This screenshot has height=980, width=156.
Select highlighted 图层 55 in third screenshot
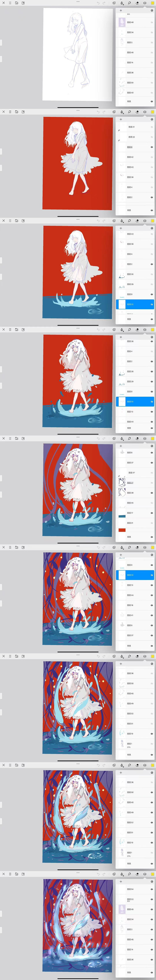pos(135,304)
